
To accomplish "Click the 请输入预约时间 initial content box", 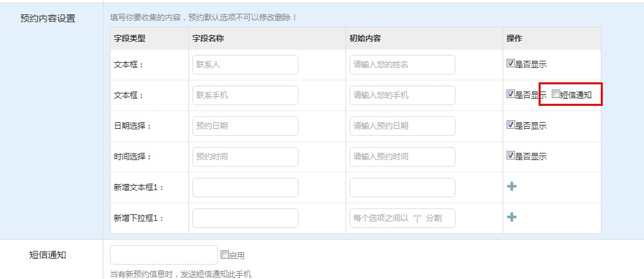I will [x=402, y=157].
